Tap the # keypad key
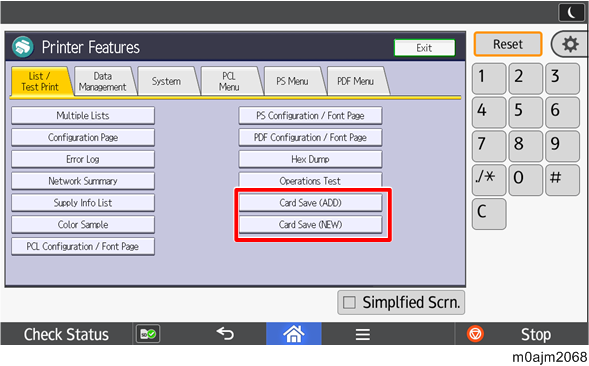 (x=562, y=180)
